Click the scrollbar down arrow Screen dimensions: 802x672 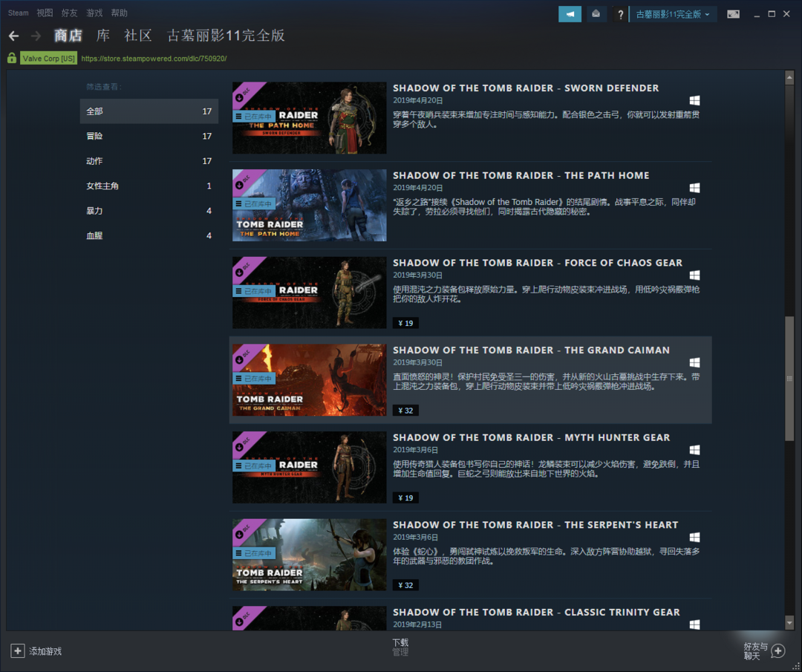[x=789, y=622]
